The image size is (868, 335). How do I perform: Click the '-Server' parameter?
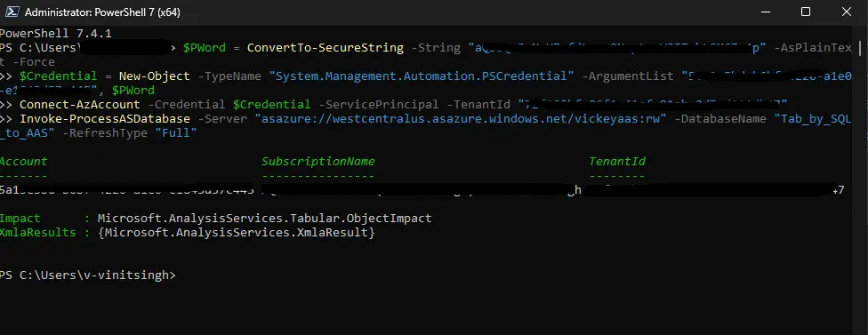pos(222,119)
